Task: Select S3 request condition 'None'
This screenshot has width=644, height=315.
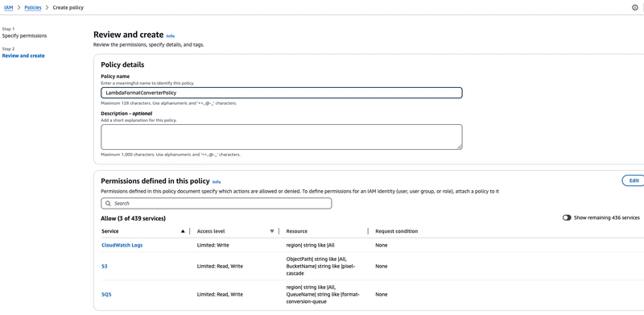Action: (381, 266)
